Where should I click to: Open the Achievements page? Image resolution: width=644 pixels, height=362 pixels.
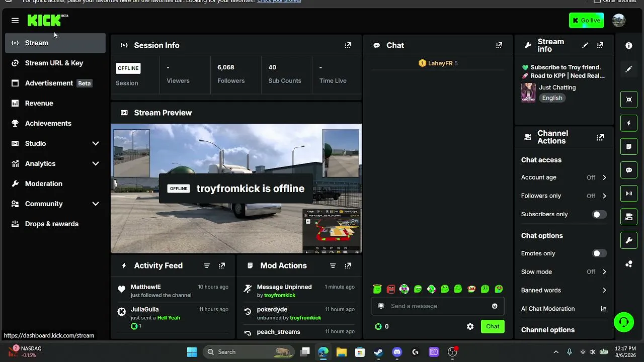click(55, 123)
